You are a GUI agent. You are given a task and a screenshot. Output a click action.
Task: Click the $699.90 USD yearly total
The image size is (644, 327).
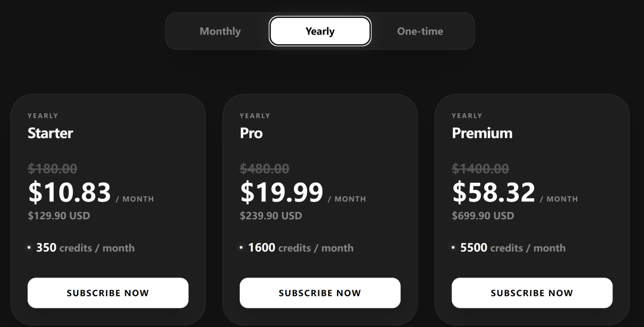coord(483,216)
